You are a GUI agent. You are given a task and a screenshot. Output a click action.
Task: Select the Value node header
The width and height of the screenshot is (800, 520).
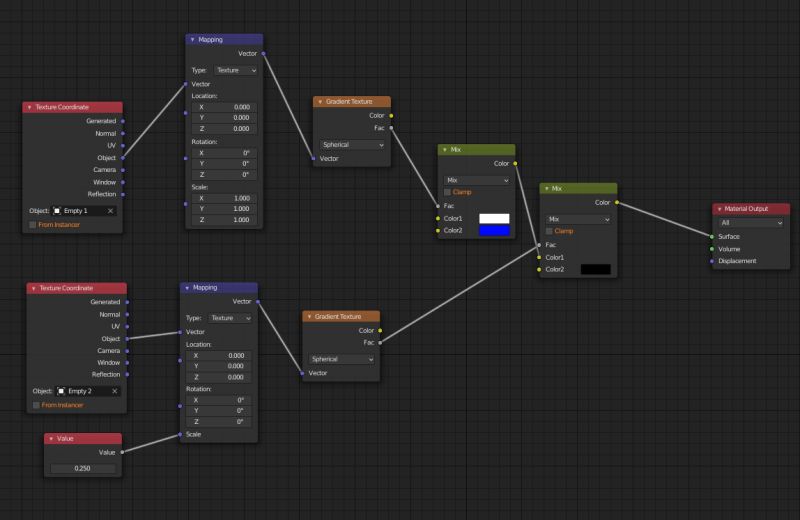click(83, 438)
